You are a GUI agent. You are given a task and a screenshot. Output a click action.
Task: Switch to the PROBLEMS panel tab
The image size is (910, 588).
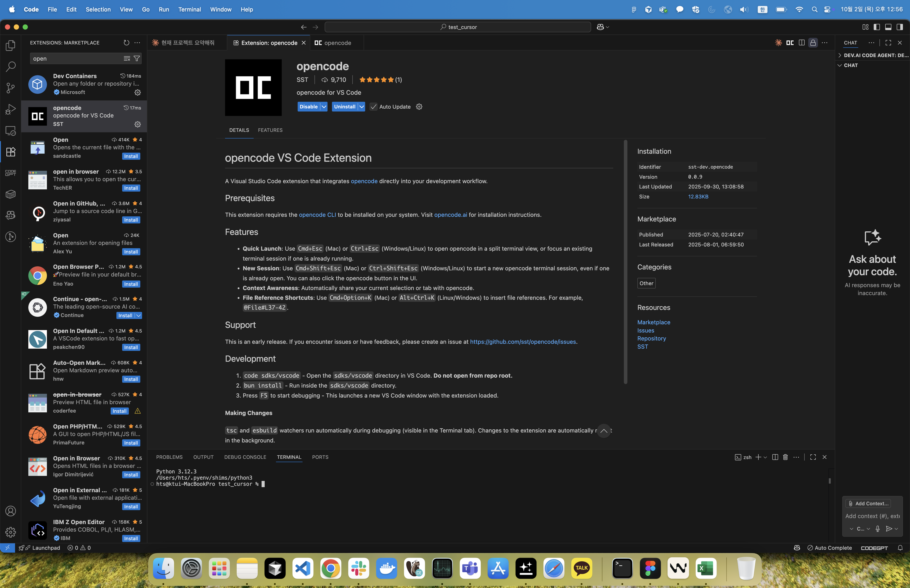coord(170,457)
